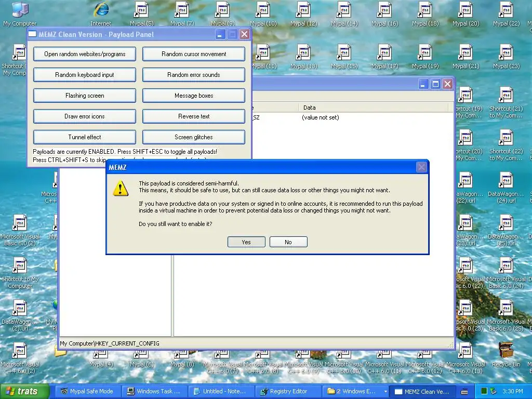Image resolution: width=532 pixels, height=399 pixels.
Task: Select the Mypal (14) desktop shortcut
Action: pos(344,14)
